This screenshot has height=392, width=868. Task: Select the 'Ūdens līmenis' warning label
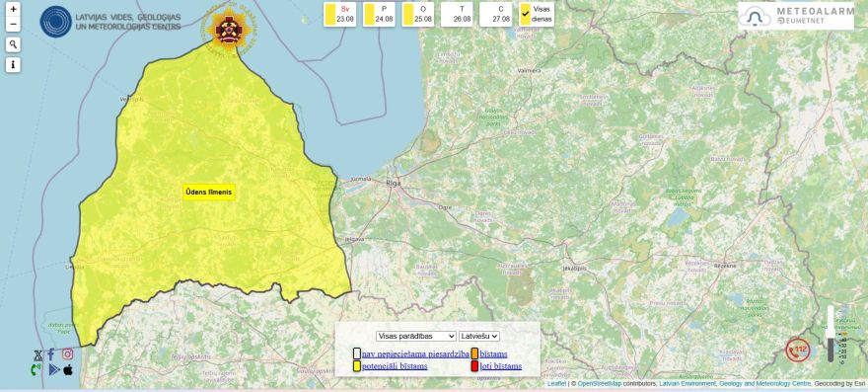(209, 193)
